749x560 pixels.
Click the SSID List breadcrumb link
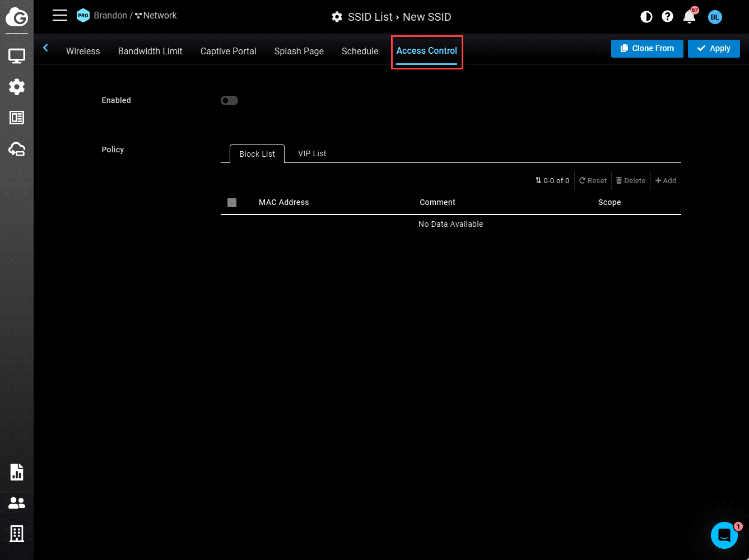tap(370, 17)
